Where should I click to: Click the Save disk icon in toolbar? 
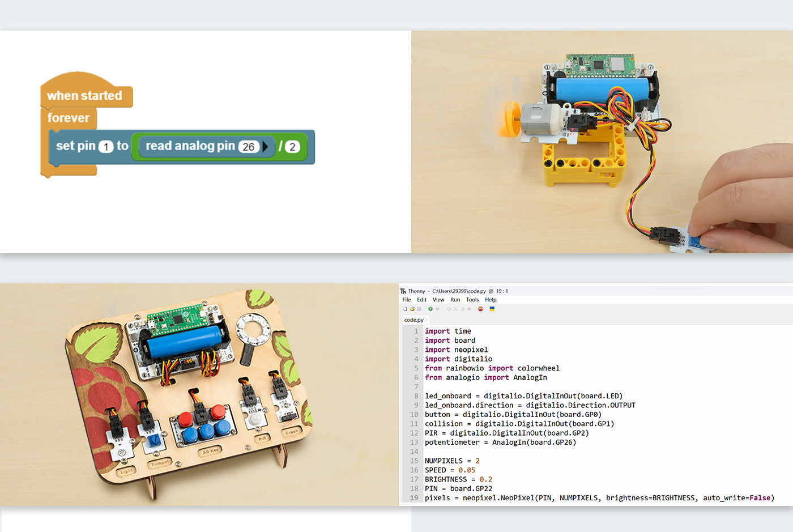(419, 309)
